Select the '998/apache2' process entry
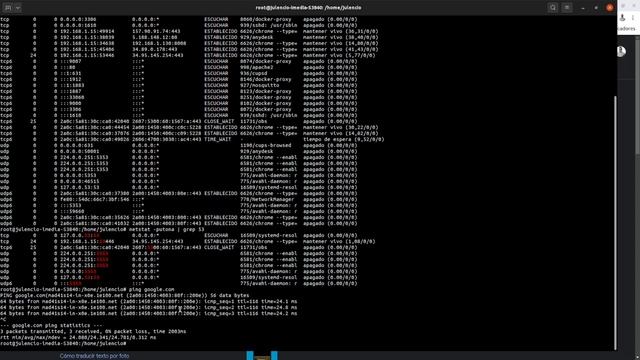 257,67
